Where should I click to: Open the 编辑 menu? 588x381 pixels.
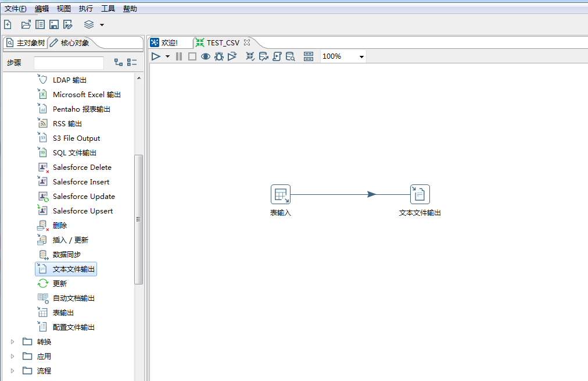[42, 9]
